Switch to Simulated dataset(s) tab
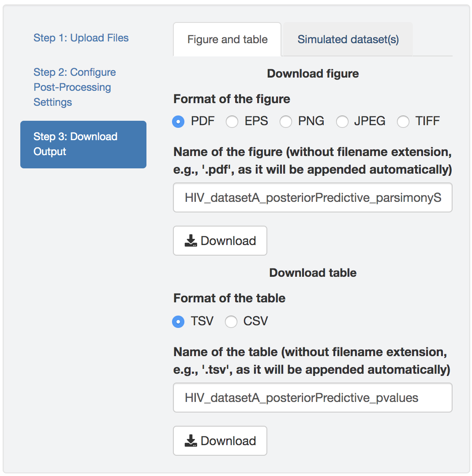472x476 pixels. click(x=348, y=40)
